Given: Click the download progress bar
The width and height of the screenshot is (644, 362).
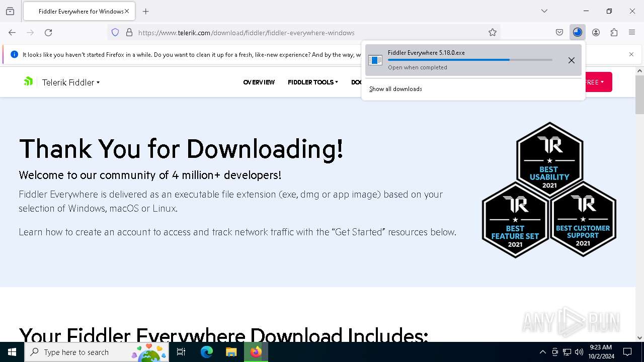Looking at the screenshot, I should pyautogui.click(x=470, y=60).
